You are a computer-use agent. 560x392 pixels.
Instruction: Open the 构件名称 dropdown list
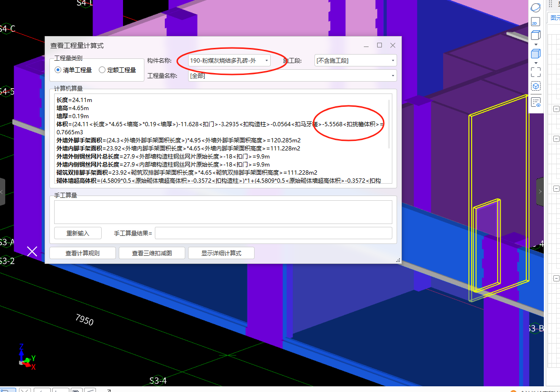click(x=229, y=61)
